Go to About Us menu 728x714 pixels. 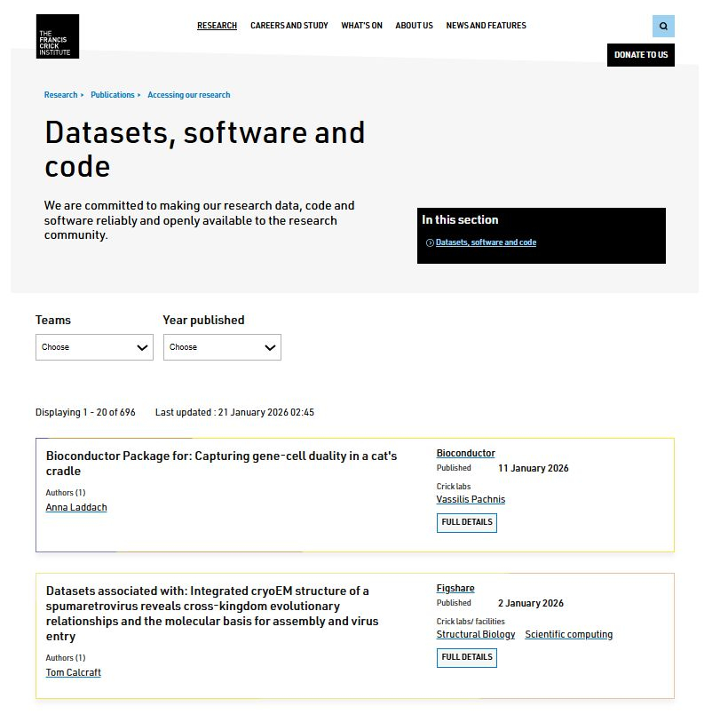(x=414, y=26)
